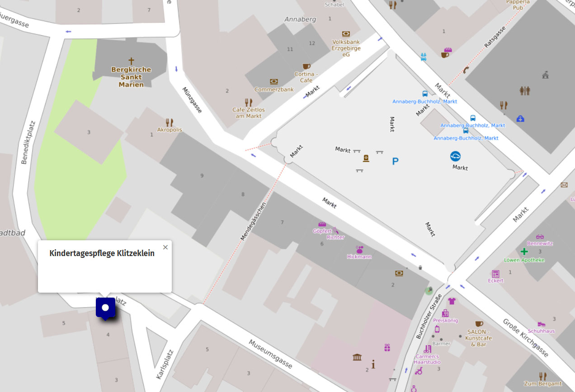Click the Cortina Cafe cup icon

pyautogui.click(x=306, y=66)
